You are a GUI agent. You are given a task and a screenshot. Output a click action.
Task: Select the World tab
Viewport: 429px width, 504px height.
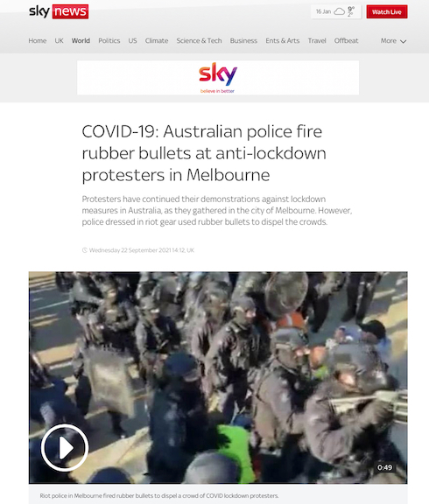(81, 41)
